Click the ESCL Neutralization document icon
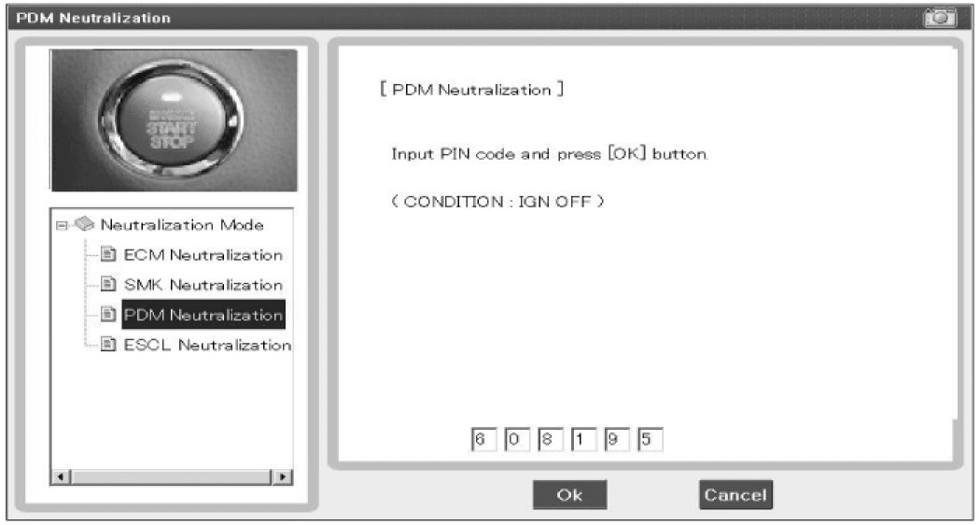 [109, 345]
